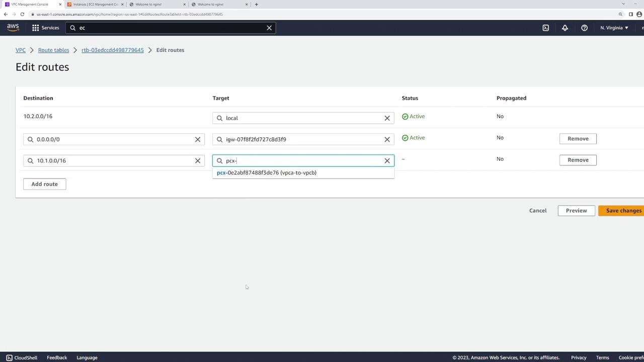
Task: Clear the top search bar text
Action: tap(269, 28)
